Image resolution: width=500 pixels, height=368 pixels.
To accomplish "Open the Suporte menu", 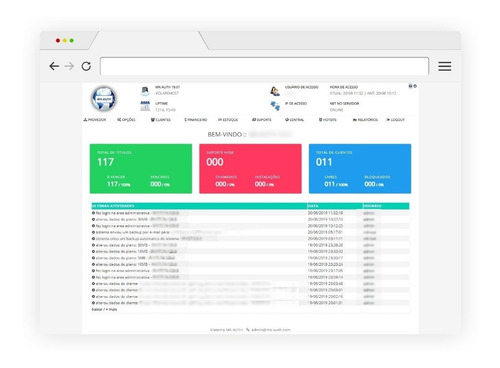I will tap(262, 120).
